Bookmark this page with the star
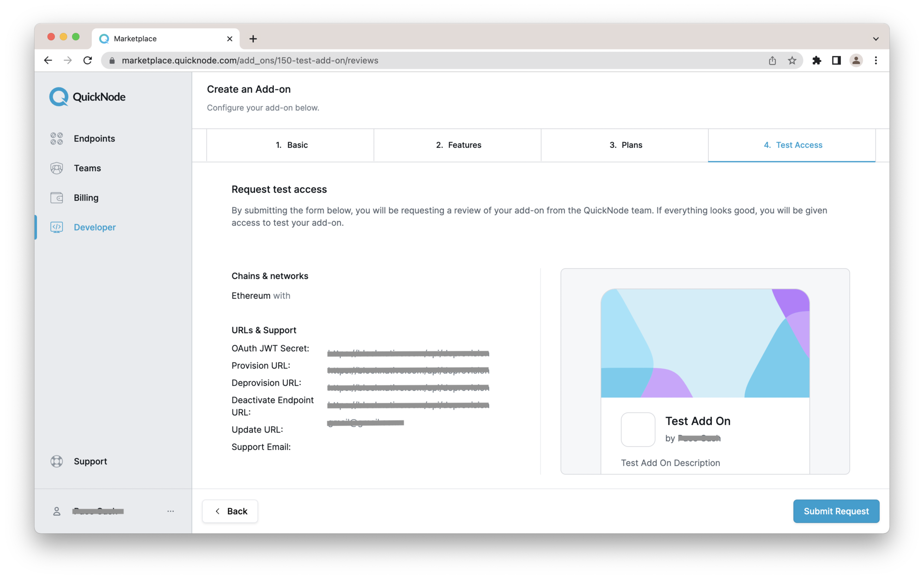Viewport: 924px width, 579px height. 792,61
